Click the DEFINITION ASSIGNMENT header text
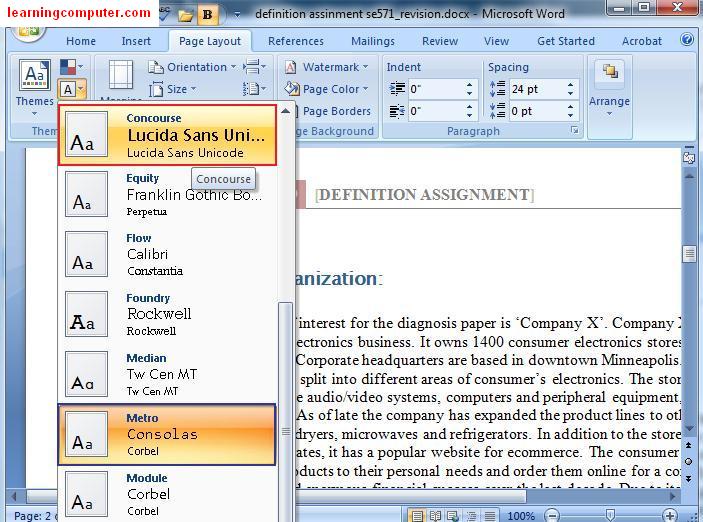The image size is (703, 522). point(425,195)
